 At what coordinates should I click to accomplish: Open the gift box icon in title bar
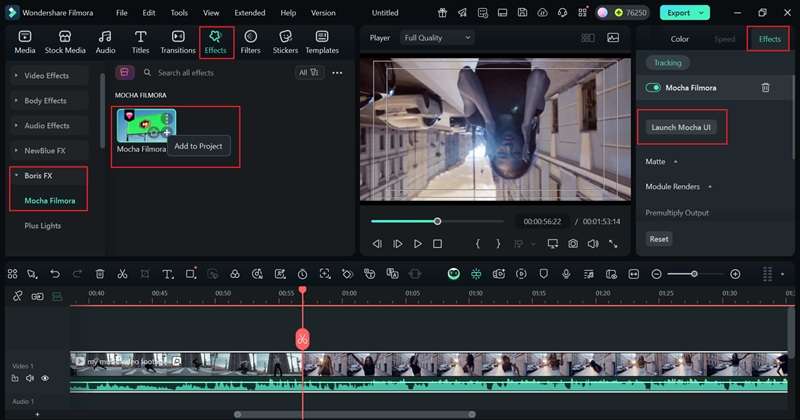(442, 13)
